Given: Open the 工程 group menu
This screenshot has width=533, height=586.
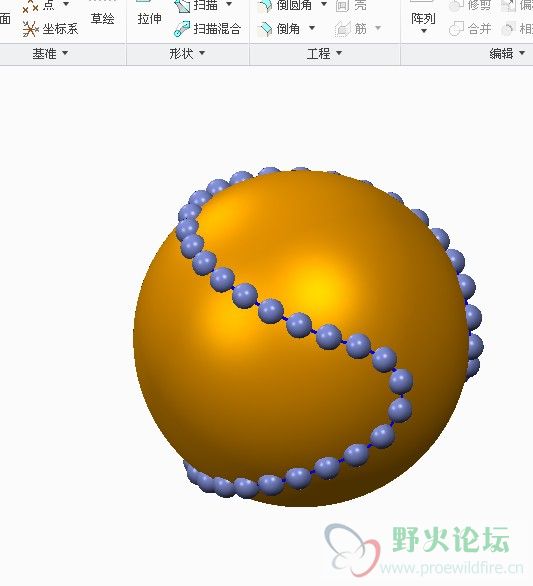Looking at the screenshot, I should click(x=324, y=54).
